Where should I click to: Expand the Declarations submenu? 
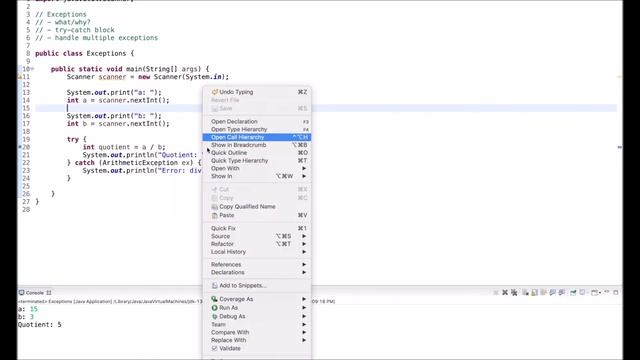[257, 273]
